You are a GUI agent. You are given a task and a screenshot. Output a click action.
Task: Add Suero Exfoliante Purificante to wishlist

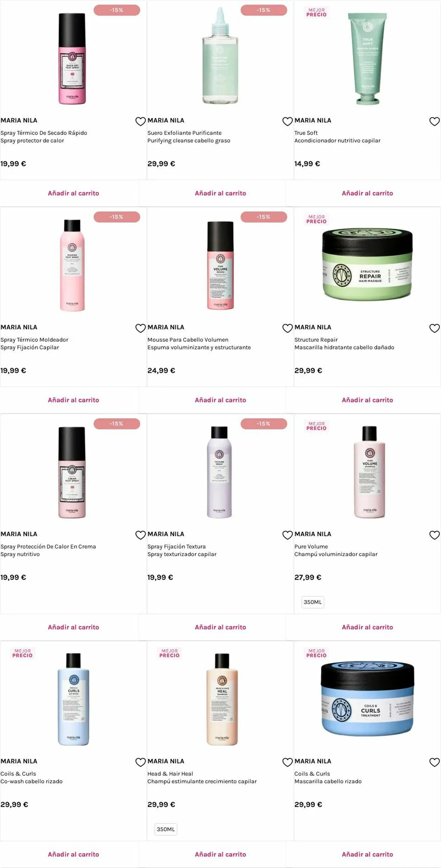288,121
